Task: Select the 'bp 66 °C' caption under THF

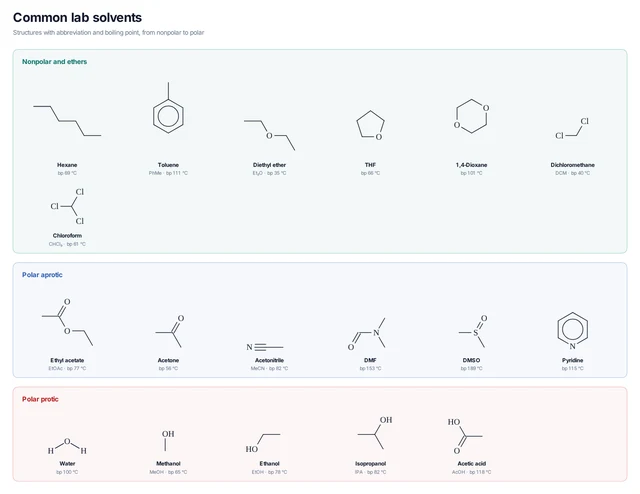Action: coord(371,173)
